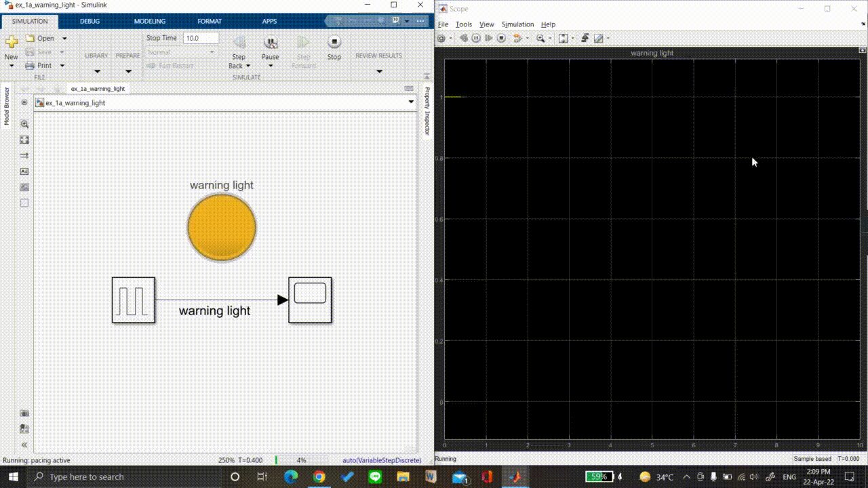This screenshot has width=868, height=488.
Task: Pause the running Simulink simulation
Action: click(x=271, y=43)
